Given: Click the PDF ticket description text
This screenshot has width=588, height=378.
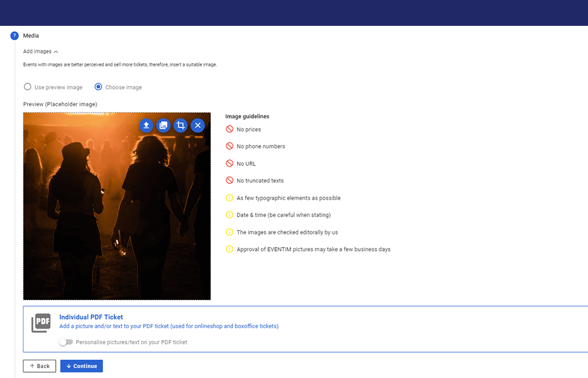Looking at the screenshot, I should (x=169, y=326).
